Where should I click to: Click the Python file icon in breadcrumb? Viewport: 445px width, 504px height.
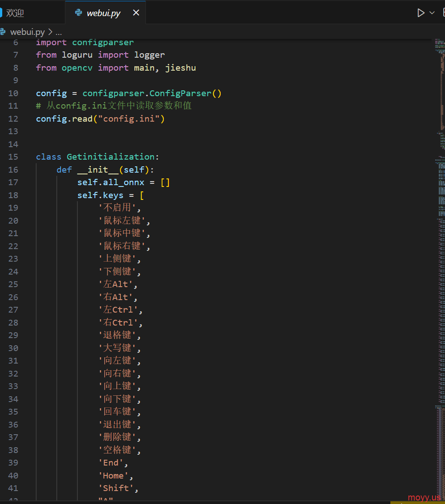[3, 32]
